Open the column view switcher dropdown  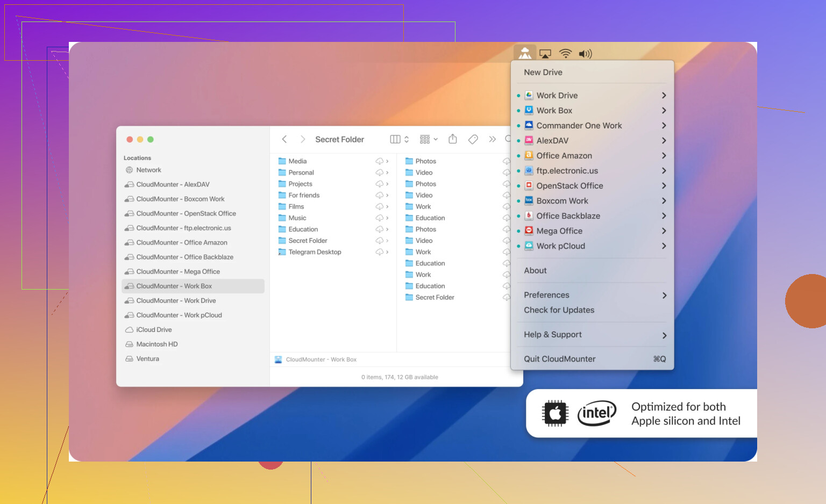point(399,139)
